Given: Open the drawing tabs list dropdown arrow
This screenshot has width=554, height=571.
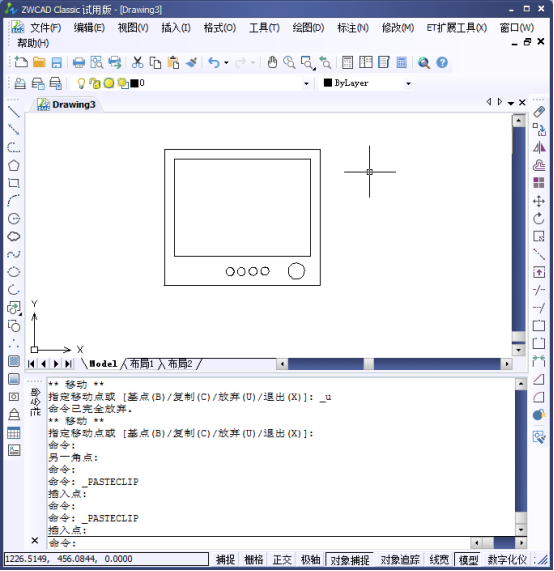Looking at the screenshot, I should (511, 103).
